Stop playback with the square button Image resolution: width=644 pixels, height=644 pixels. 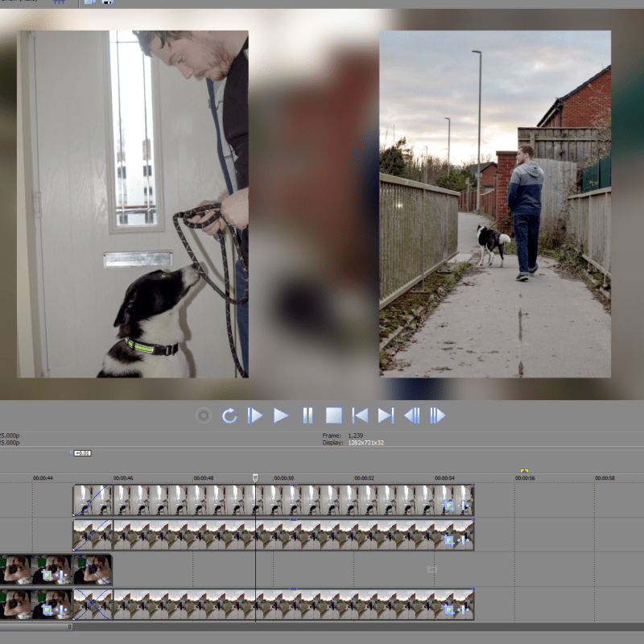pos(333,415)
